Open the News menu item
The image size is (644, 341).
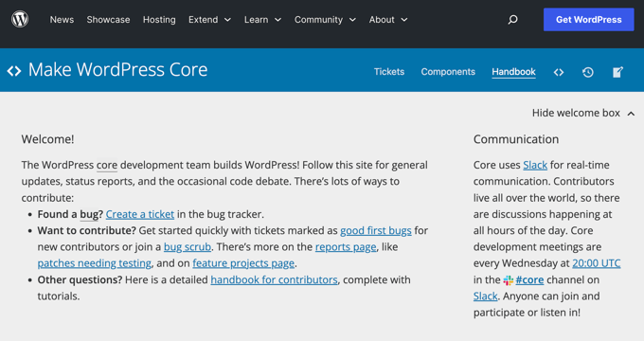tap(62, 20)
